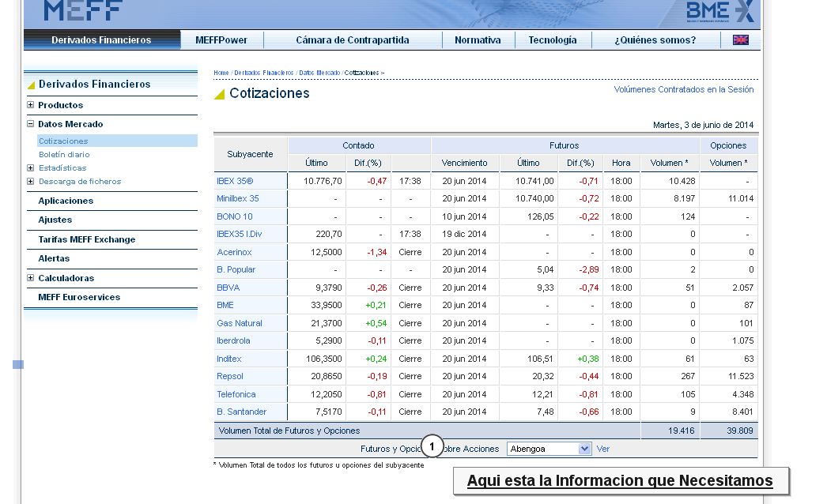Select Cotizaciones in sidebar
Screen dimensions: 827x504
pyautogui.click(x=63, y=141)
